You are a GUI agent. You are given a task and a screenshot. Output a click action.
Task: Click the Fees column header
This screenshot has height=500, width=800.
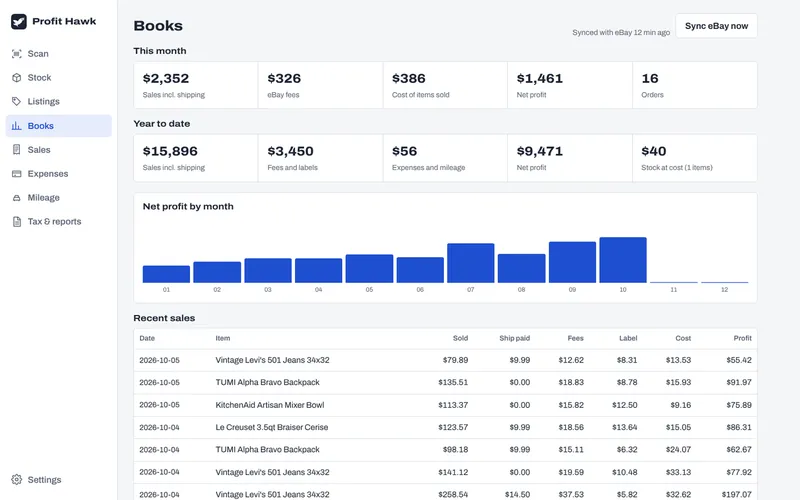[x=576, y=338]
